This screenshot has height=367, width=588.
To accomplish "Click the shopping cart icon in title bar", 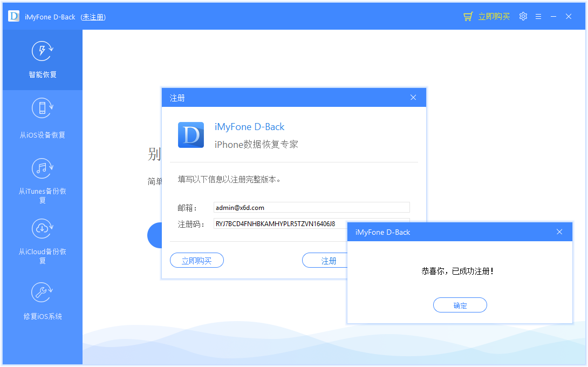I will click(468, 17).
